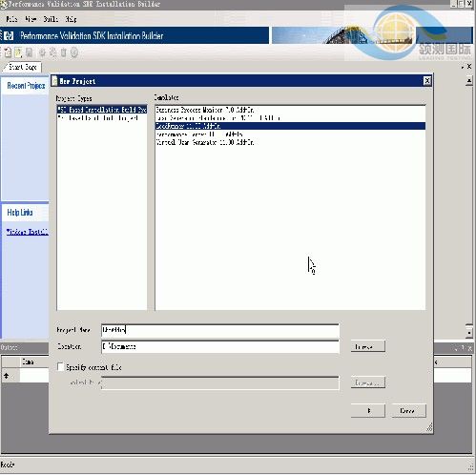Click the Open Project toolbar icon

point(18,52)
